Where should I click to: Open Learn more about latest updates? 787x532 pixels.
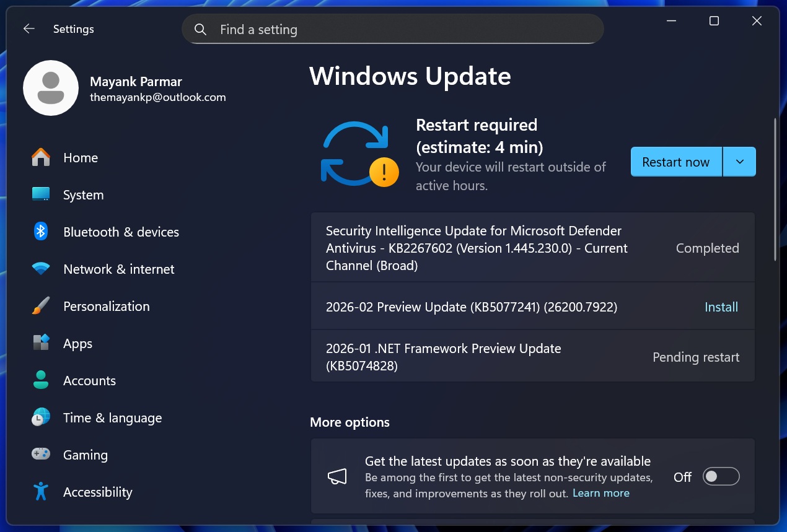pos(600,493)
